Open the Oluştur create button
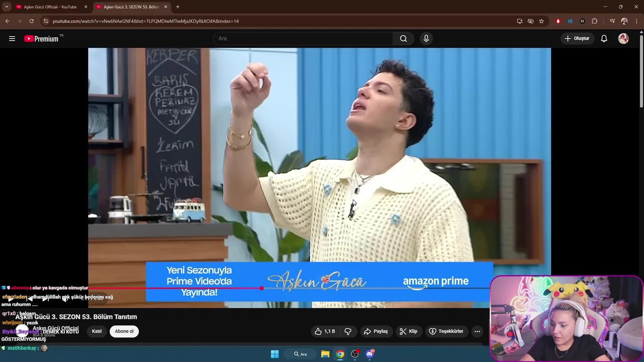The width and height of the screenshot is (644, 362). click(577, 39)
